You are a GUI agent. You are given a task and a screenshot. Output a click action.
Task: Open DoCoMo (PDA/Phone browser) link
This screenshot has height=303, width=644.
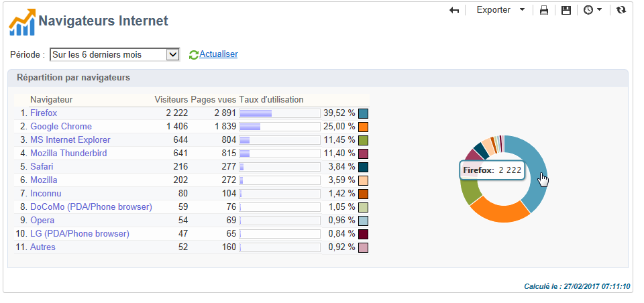pyautogui.click(x=91, y=207)
